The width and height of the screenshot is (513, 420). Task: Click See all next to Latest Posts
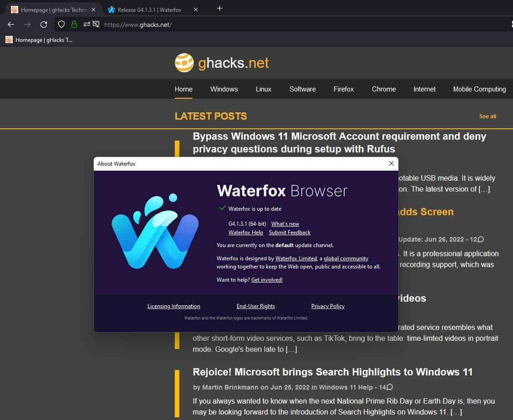point(488,116)
